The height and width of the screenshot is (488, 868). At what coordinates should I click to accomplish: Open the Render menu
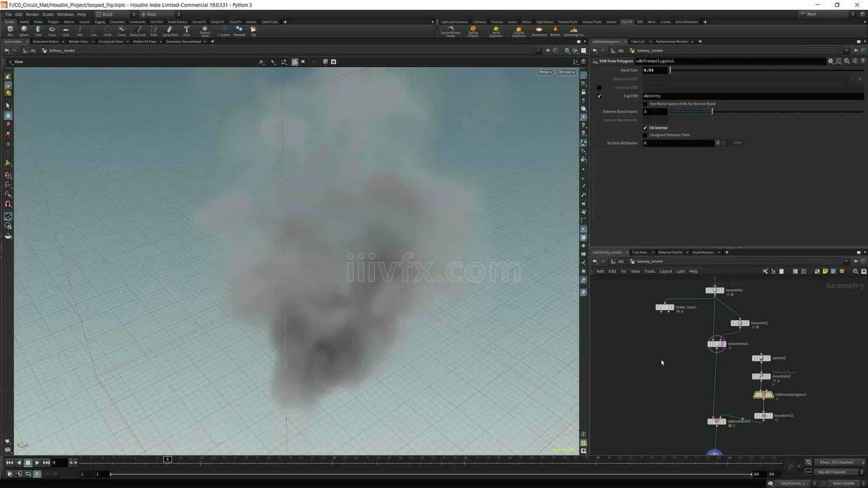click(32, 14)
